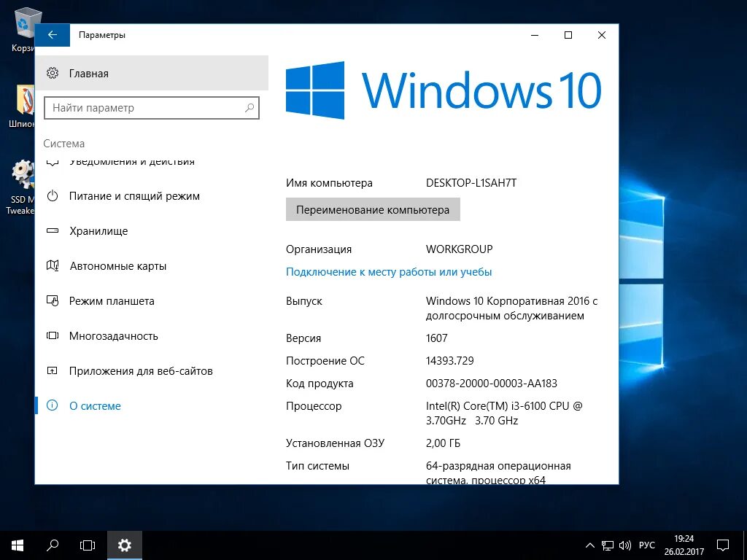The height and width of the screenshot is (560, 747).
Task: Click computer name DESKTOP-L1SAH7T
Action: [x=471, y=183]
